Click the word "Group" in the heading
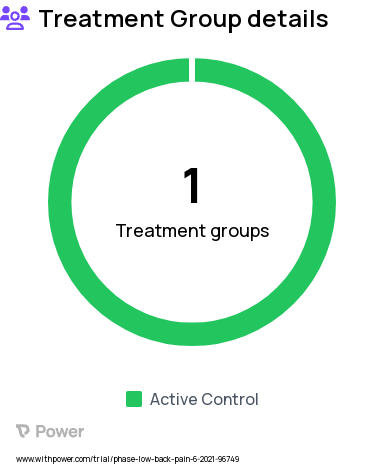 (x=206, y=20)
